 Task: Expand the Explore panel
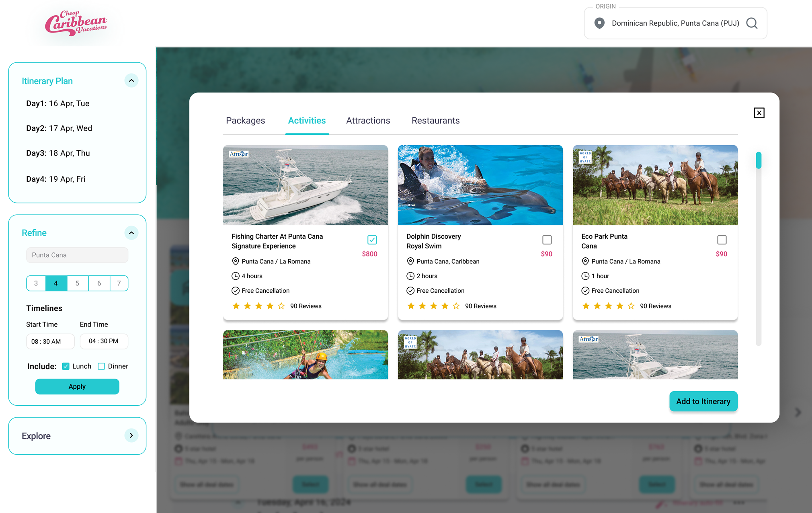[x=131, y=435]
